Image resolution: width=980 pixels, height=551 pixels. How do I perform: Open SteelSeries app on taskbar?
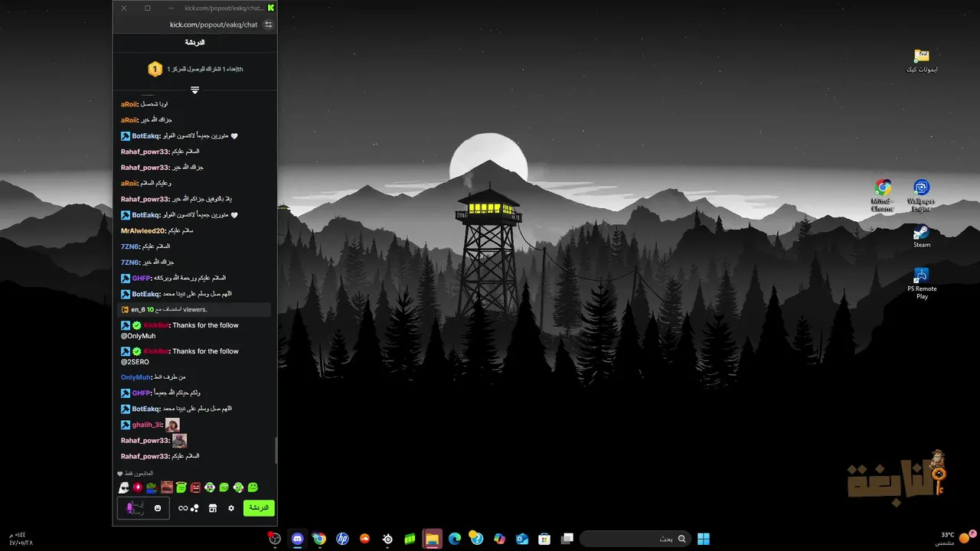click(x=387, y=539)
